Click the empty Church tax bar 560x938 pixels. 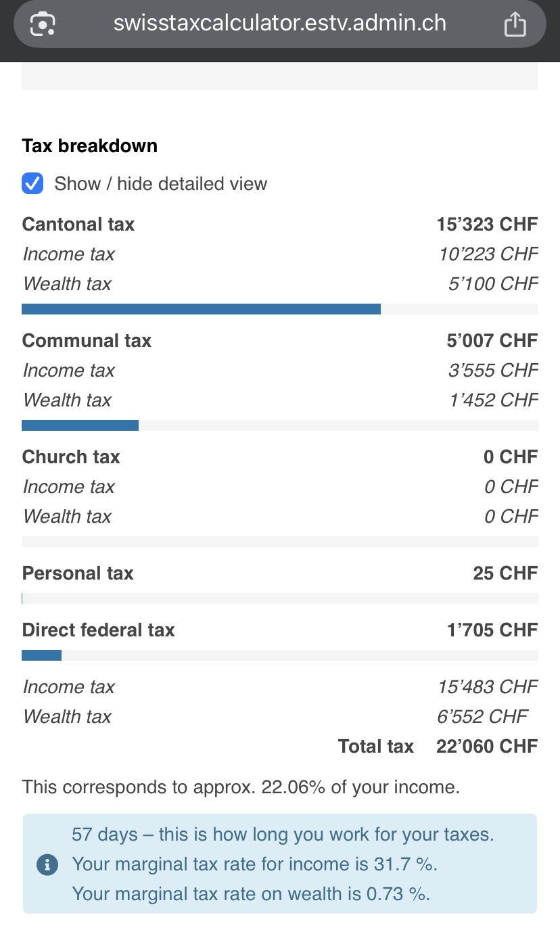(279, 542)
